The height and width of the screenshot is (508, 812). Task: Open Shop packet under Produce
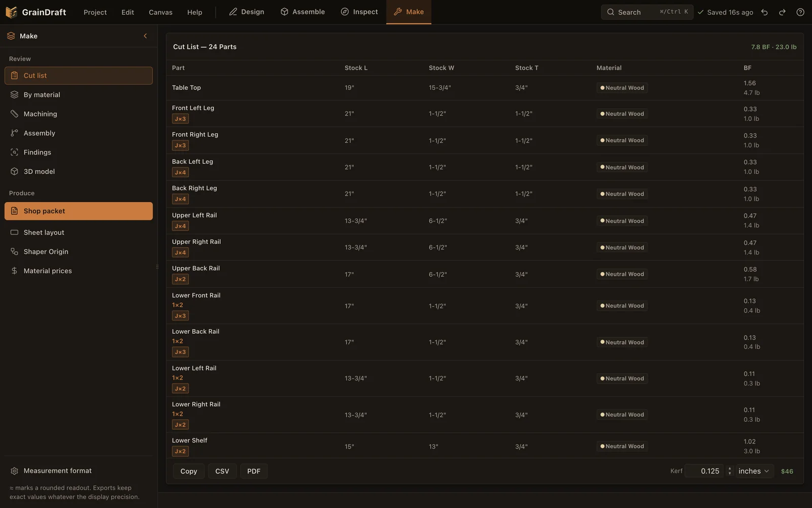pyautogui.click(x=79, y=211)
